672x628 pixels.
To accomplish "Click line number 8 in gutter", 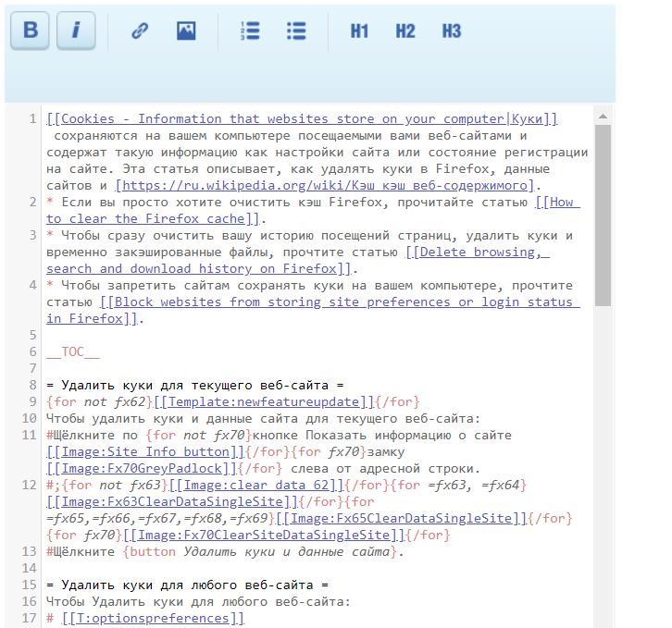I will click(33, 385).
